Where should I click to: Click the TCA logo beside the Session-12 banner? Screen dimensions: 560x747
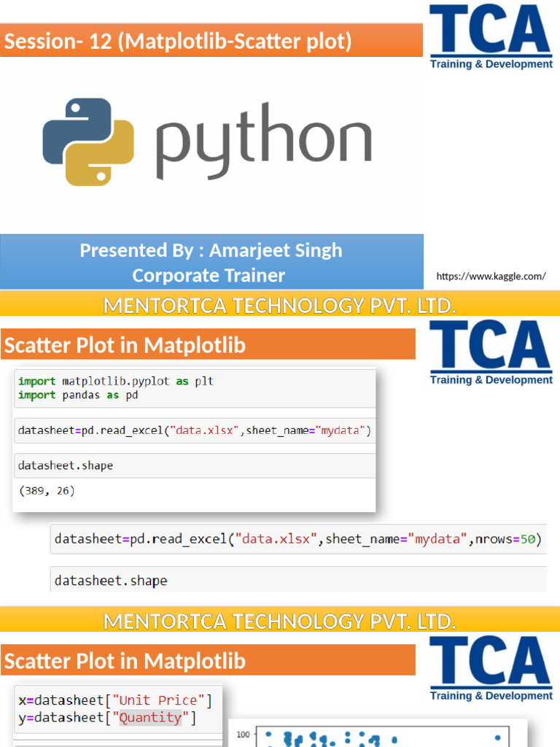[x=491, y=36]
